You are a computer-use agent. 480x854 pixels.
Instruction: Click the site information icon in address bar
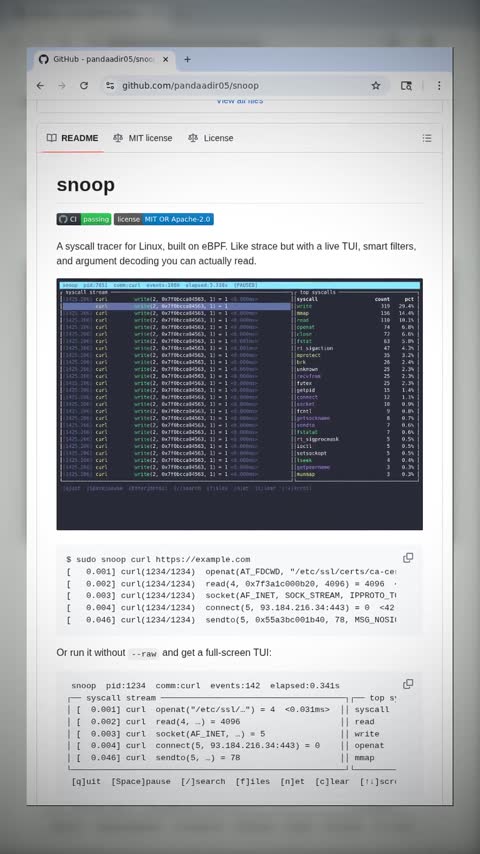(x=110, y=86)
